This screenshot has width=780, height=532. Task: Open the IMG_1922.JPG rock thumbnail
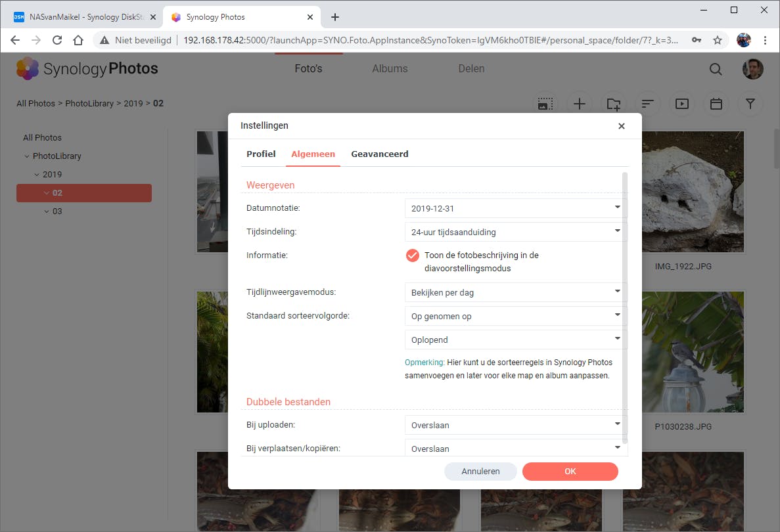coord(693,192)
